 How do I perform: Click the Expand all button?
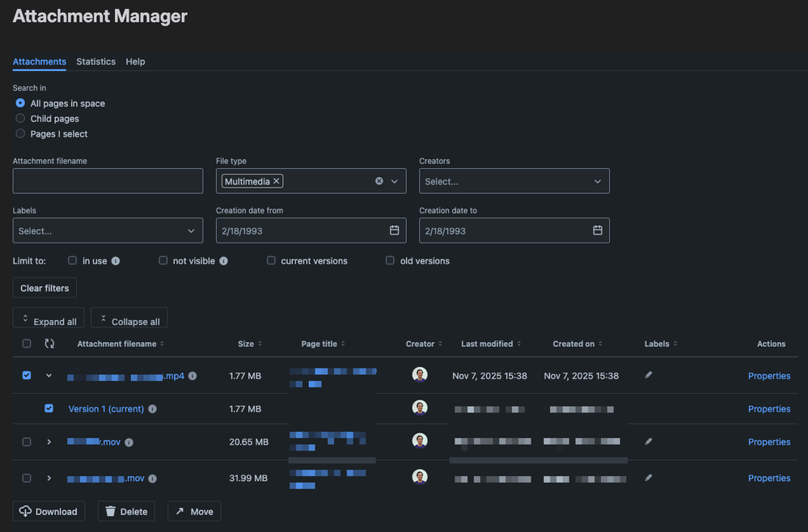pos(49,319)
